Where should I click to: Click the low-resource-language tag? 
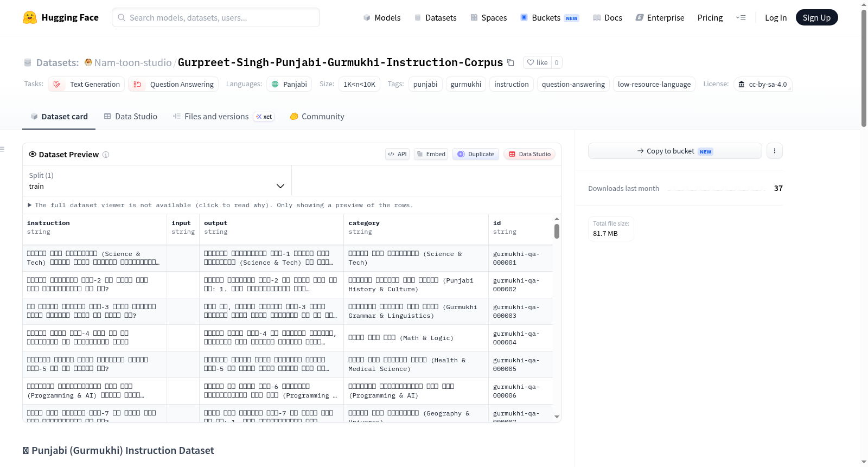coord(654,84)
